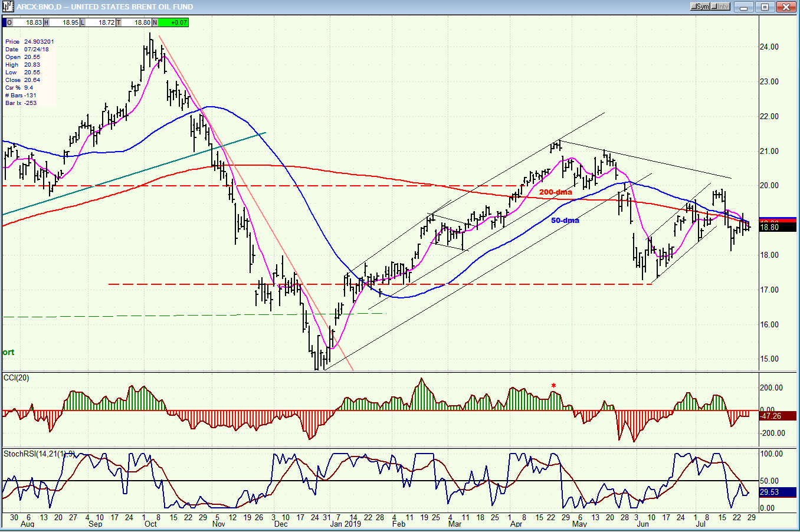Image resolution: width=800 pixels, height=532 pixels.
Task: Click the Date 07/24/18 readout
Action: click(x=27, y=50)
